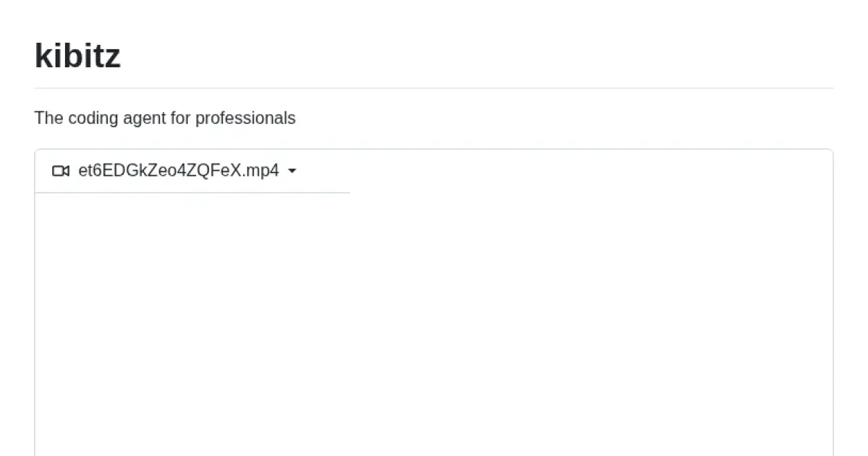The height and width of the screenshot is (456, 868).
Task: Click the word "The" starting the description
Action: 48,118
